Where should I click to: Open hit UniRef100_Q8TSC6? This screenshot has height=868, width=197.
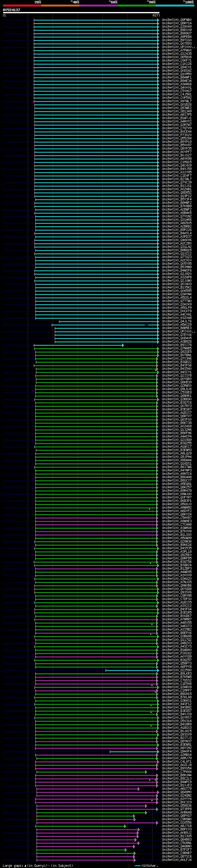[176, 856]
